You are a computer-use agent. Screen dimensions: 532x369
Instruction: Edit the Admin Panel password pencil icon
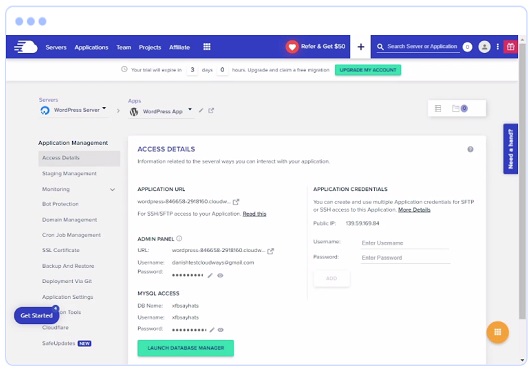pos(210,275)
